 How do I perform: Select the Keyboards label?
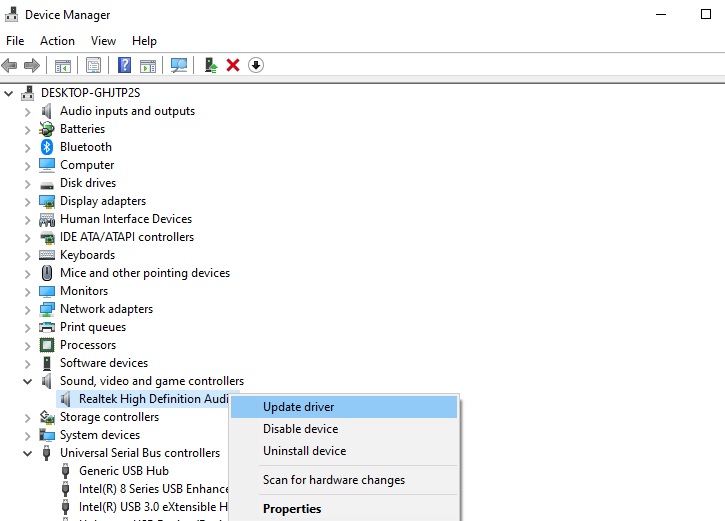[87, 255]
